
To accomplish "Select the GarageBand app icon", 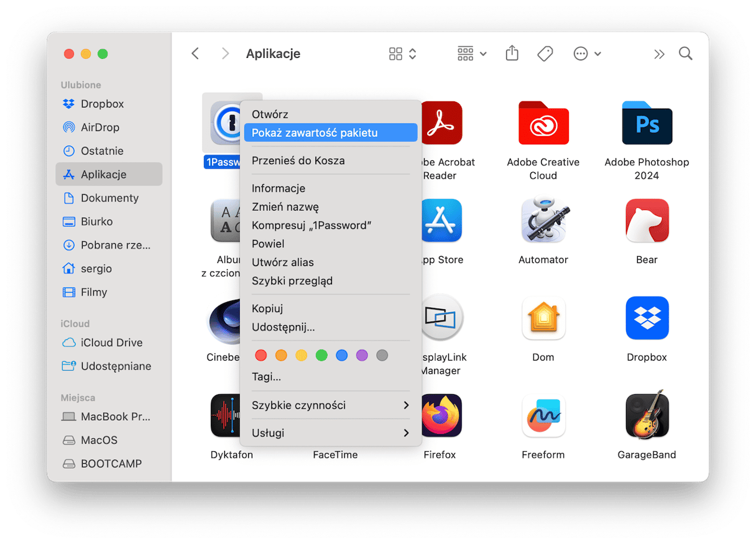I will (x=647, y=415).
